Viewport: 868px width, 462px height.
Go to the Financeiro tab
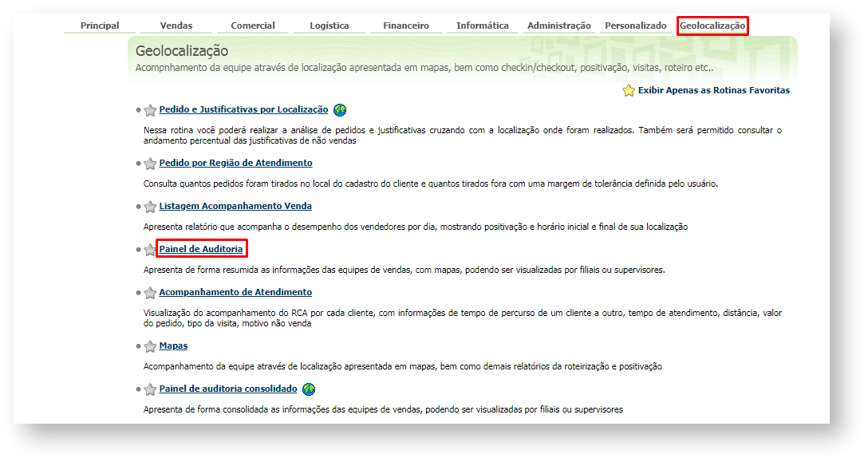coord(406,26)
